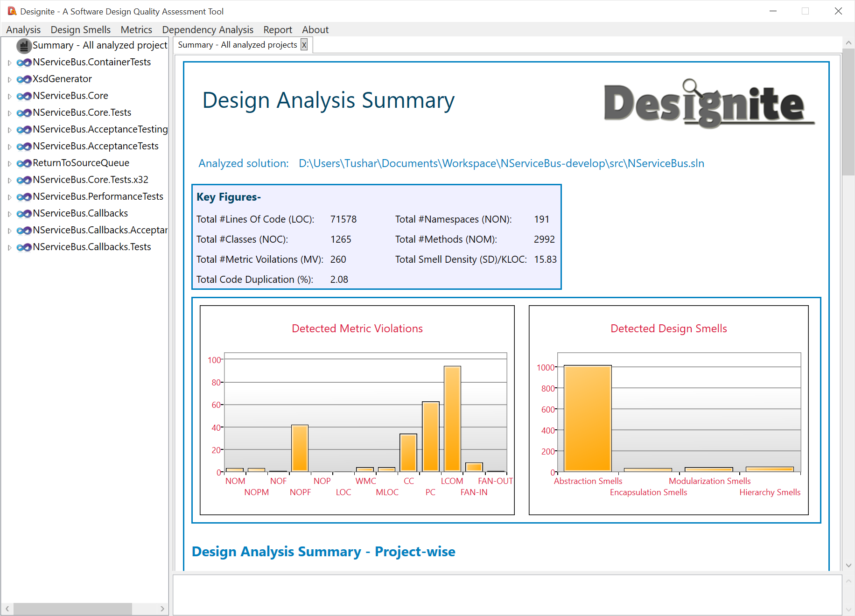
Task: Click the Design Analysis Summary - Project-wise heading
Action: click(x=323, y=551)
